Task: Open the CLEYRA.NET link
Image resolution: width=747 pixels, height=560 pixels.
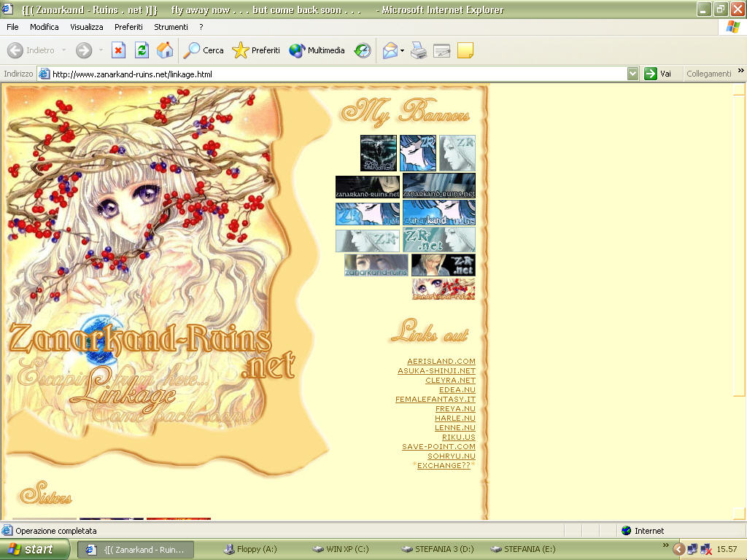Action: [x=450, y=381]
